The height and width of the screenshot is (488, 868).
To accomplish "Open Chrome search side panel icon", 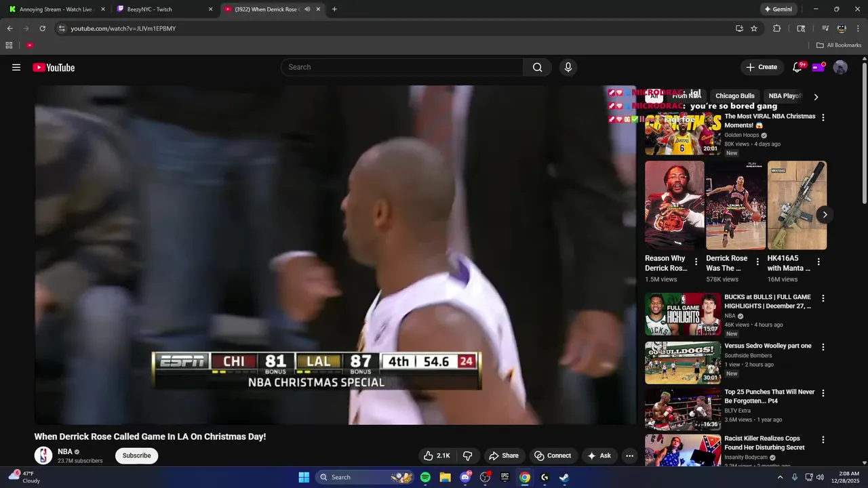I will (x=801, y=28).
